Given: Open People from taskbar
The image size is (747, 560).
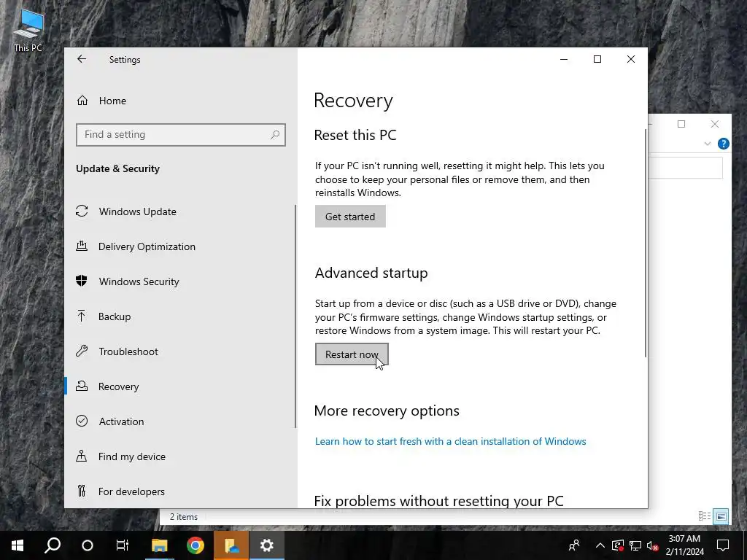Looking at the screenshot, I should (x=575, y=545).
